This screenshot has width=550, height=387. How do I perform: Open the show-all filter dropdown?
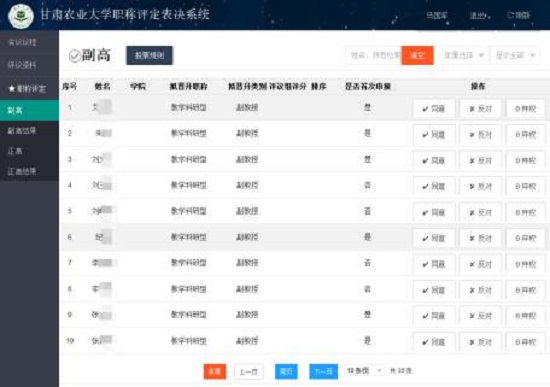coord(515,55)
